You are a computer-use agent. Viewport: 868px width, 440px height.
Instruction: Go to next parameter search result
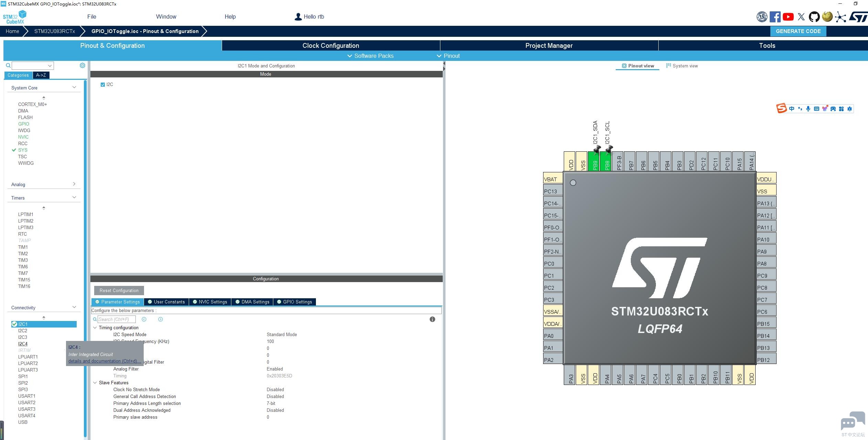[161, 319]
